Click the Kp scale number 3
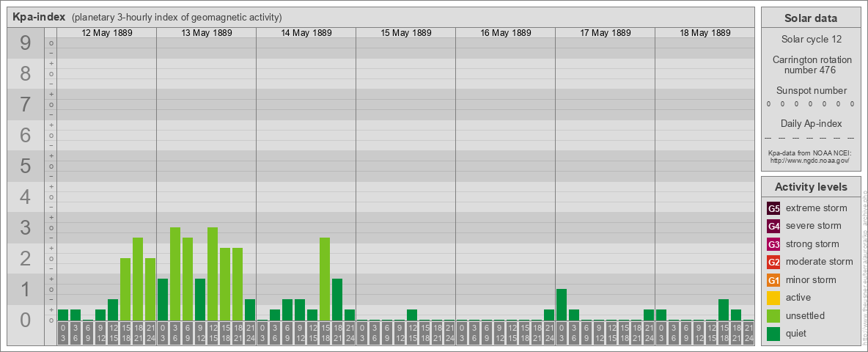The width and height of the screenshot is (868, 352). point(26,227)
